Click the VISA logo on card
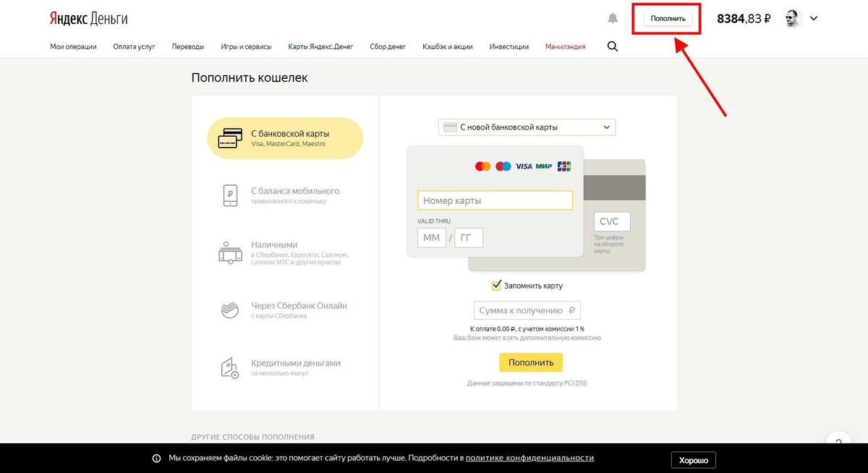This screenshot has width=868, height=473. click(x=524, y=166)
